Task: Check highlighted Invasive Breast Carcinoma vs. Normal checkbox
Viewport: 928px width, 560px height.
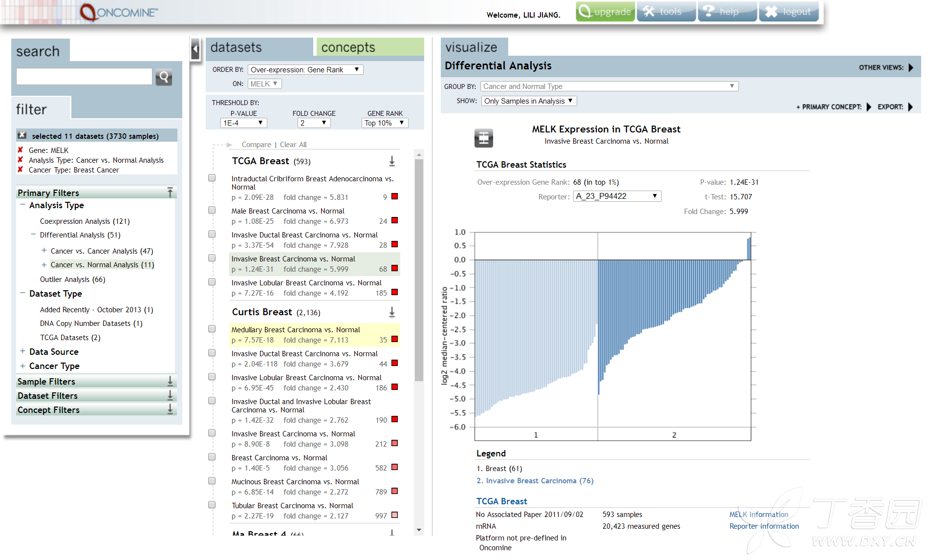Action: [212, 258]
